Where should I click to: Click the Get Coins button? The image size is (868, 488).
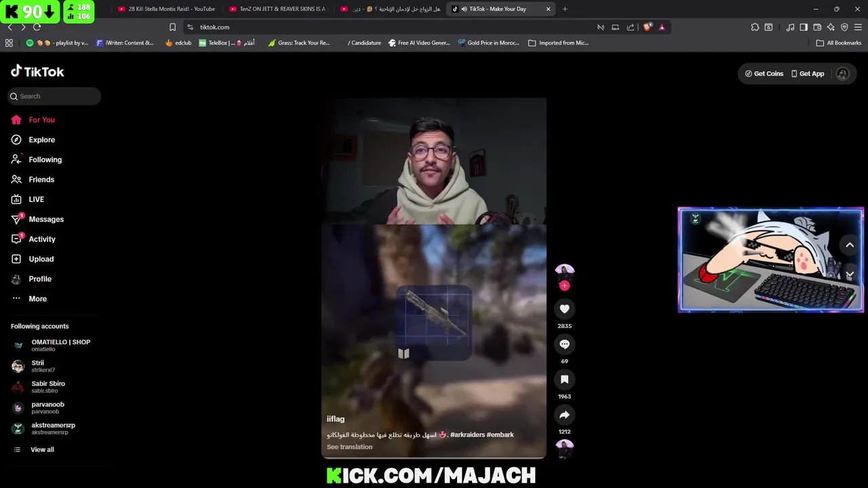pyautogui.click(x=764, y=74)
